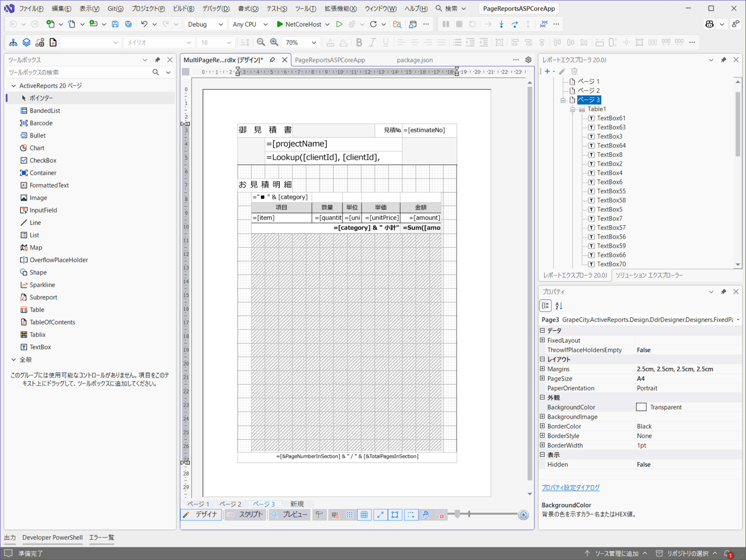Click the zoom in magnifier icon

click(x=274, y=43)
